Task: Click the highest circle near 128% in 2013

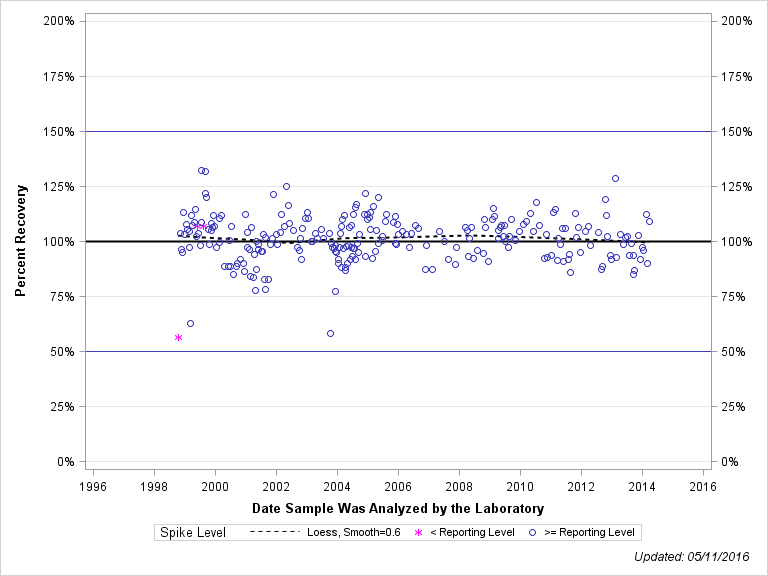Action: click(616, 178)
